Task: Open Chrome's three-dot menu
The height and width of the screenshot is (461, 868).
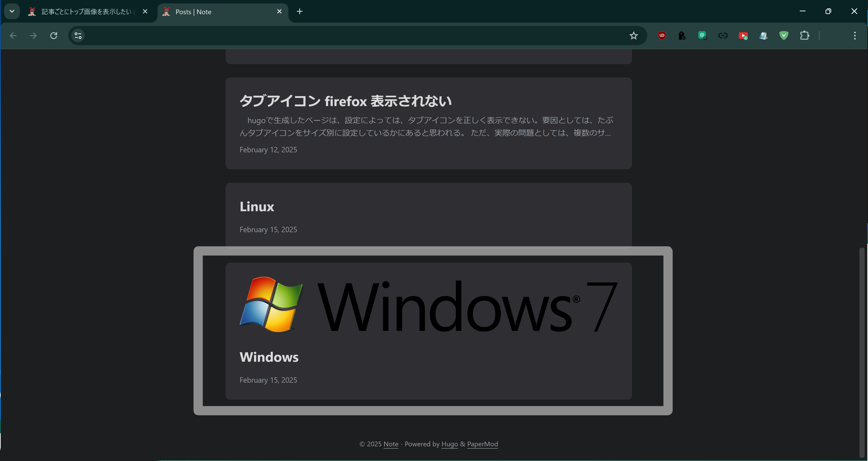Action: tap(854, 35)
